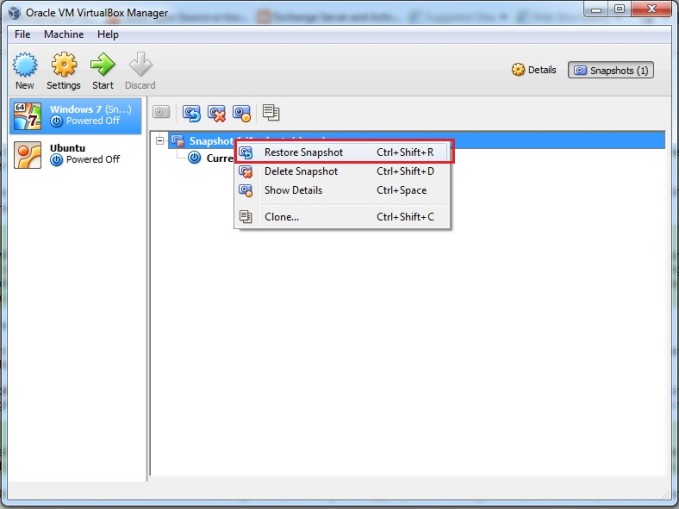Click the Delete Snapshot toolbar icon
This screenshot has width=679, height=509.
(217, 113)
